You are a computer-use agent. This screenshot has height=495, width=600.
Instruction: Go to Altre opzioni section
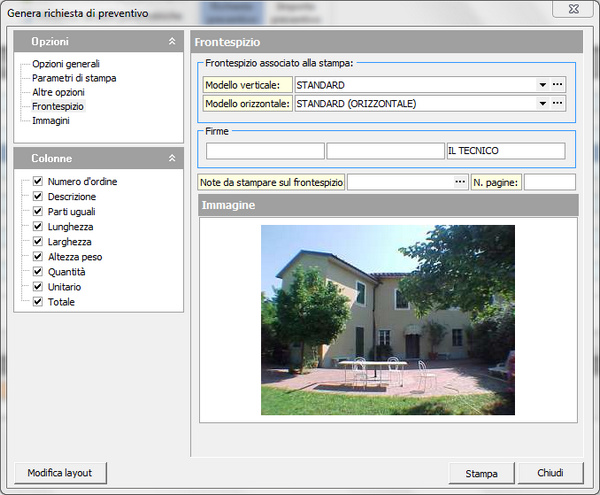point(58,92)
